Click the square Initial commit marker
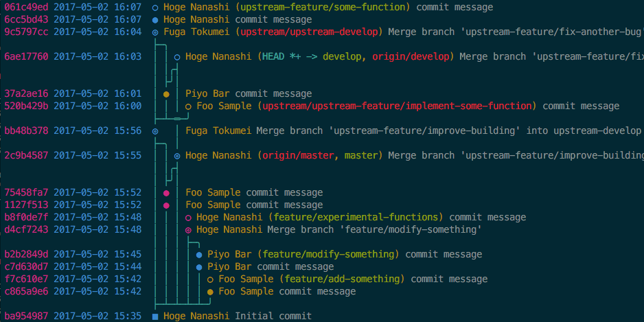The height and width of the screenshot is (322, 644). point(155,317)
